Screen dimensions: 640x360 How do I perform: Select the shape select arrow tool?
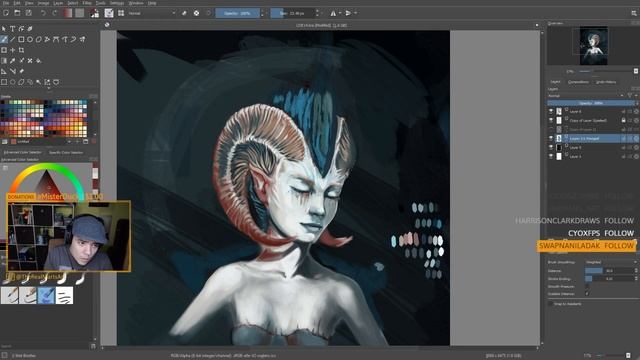point(4,29)
